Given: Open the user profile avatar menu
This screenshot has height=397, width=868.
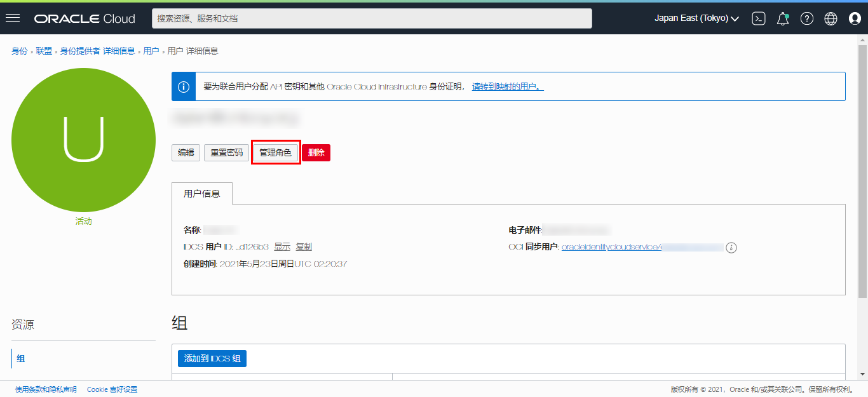Looking at the screenshot, I should (855, 18).
